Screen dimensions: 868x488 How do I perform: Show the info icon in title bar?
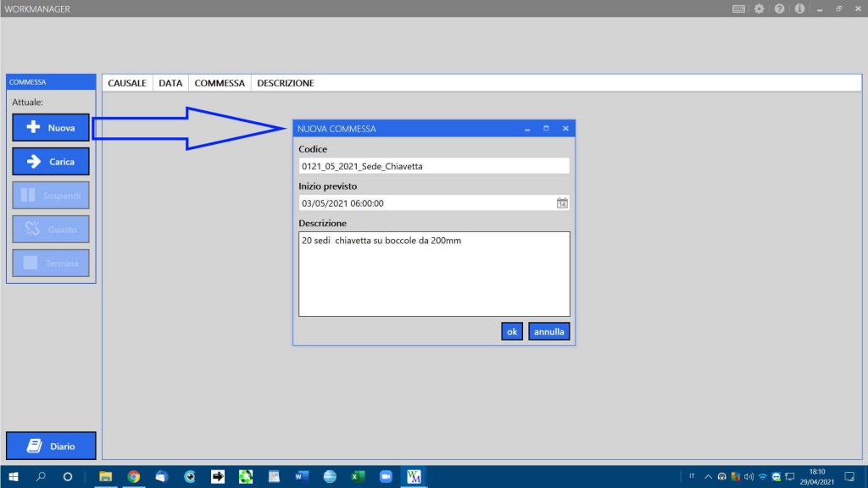[x=799, y=8]
